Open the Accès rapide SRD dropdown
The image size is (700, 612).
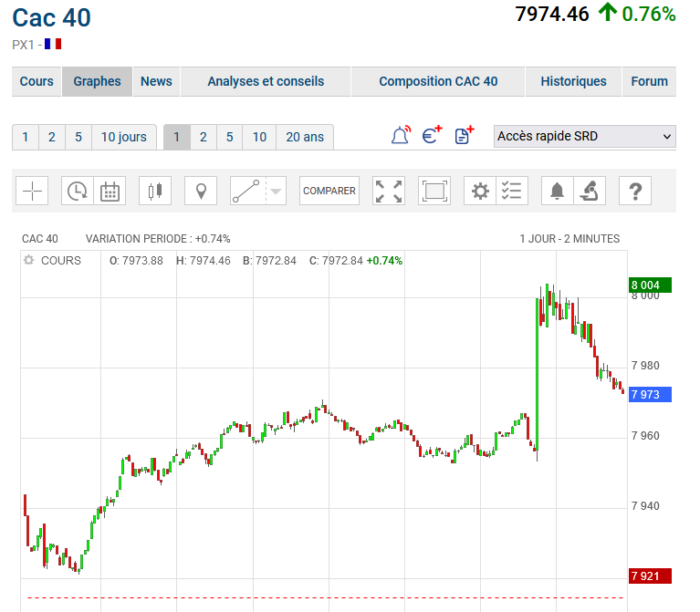[585, 136]
